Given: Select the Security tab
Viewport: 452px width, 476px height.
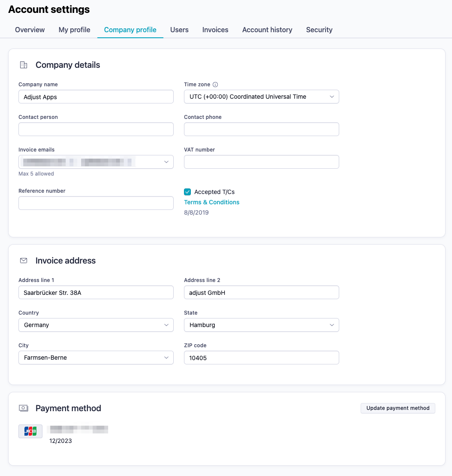Looking at the screenshot, I should click(319, 30).
